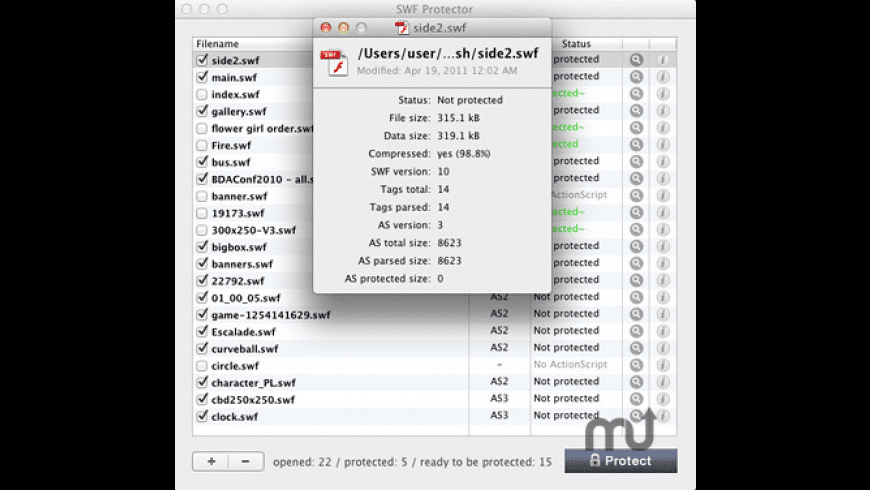Click the magnifier icon for Escalade.swf
870x490 pixels.
636,331
